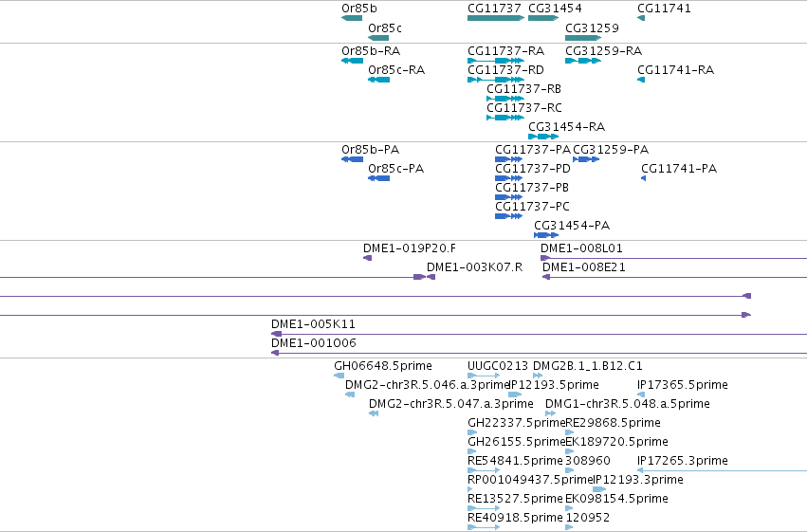This screenshot has height=532, width=807.
Task: Select the Or85c gene feature
Action: pyautogui.click(x=378, y=38)
